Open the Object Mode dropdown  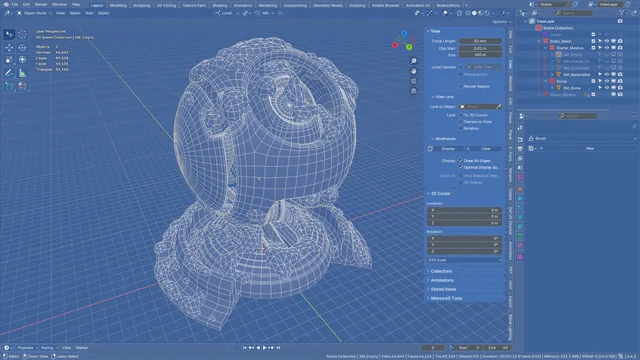pyautogui.click(x=34, y=13)
